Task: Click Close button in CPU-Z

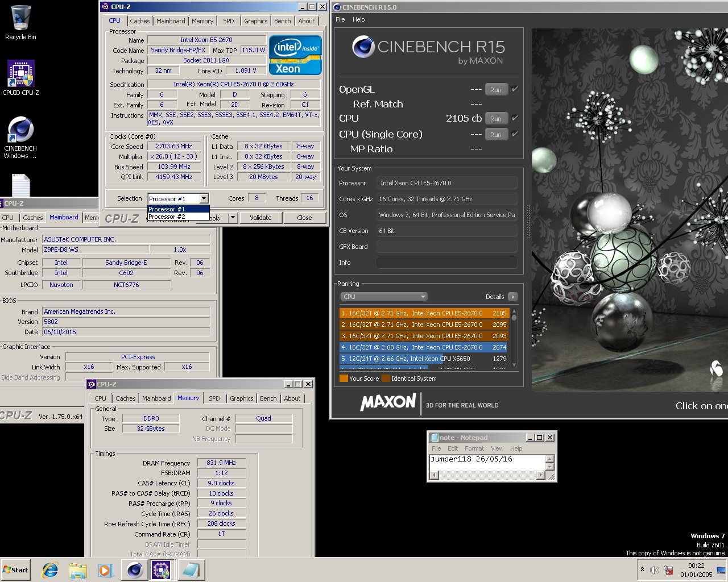Action: [304, 218]
